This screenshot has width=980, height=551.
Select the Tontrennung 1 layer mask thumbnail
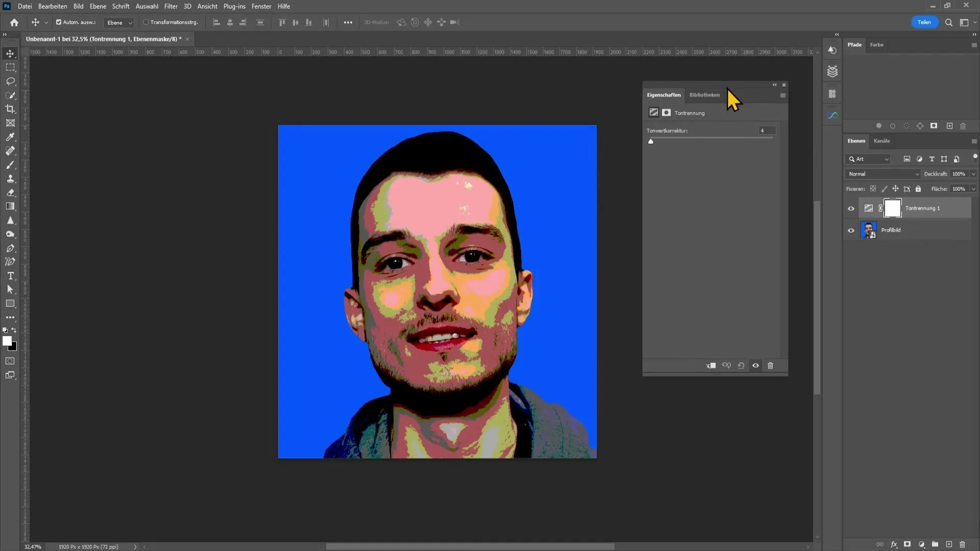click(892, 208)
